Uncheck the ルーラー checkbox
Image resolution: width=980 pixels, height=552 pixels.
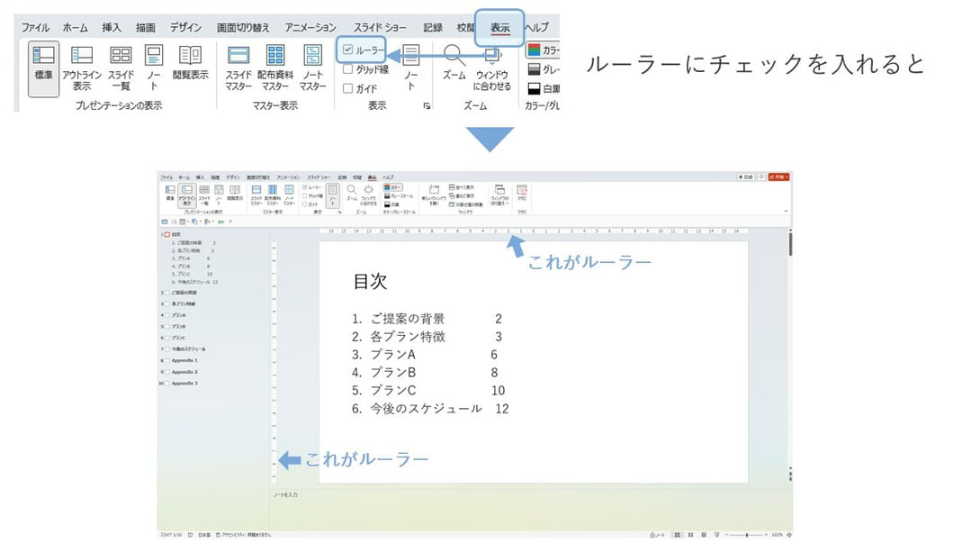pos(348,50)
